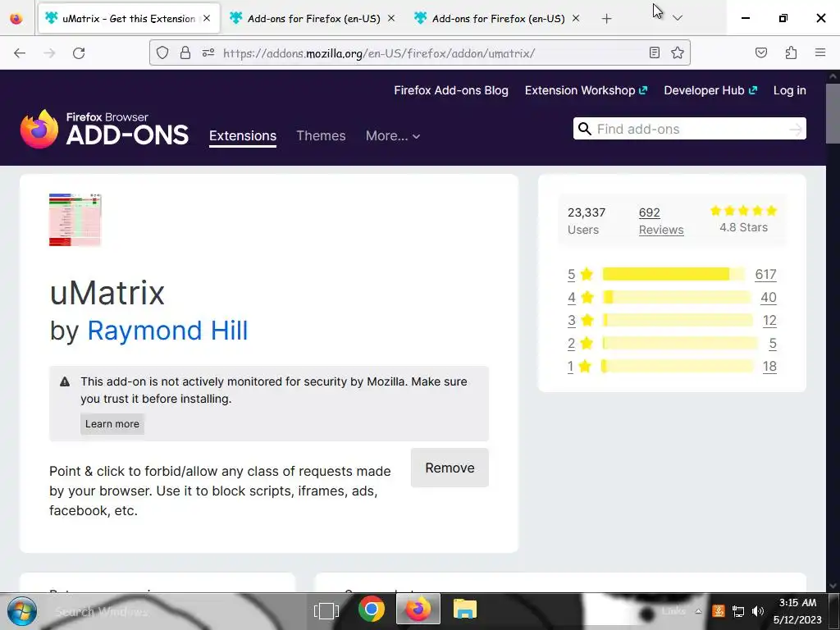The width and height of the screenshot is (840, 630).
Task: View site security lock info
Action: [185, 52]
